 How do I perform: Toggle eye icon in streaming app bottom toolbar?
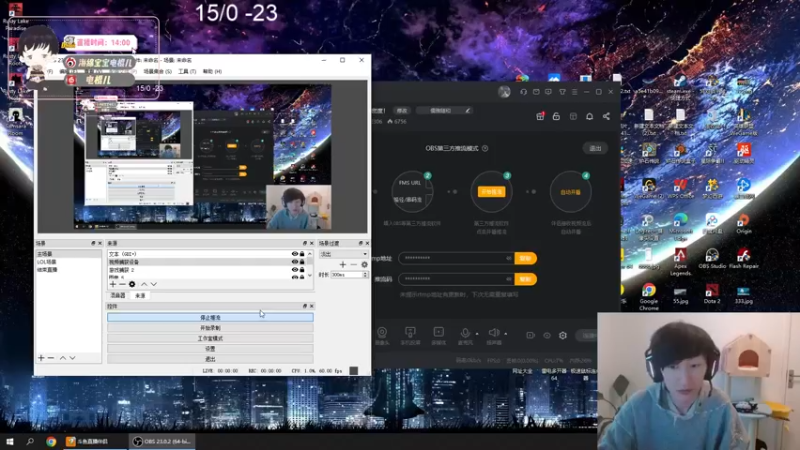547,335
